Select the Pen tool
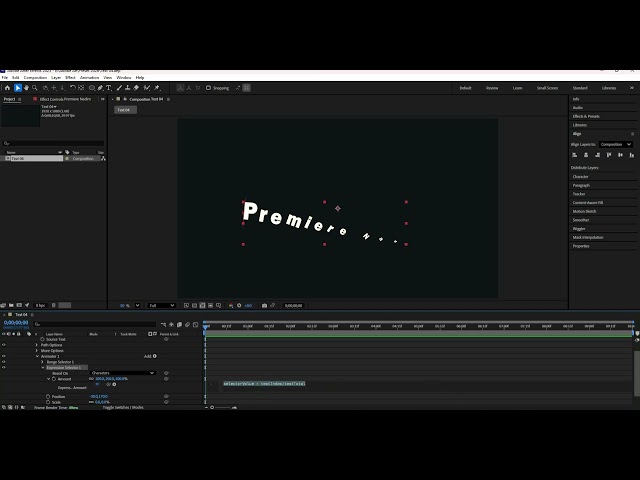 pyautogui.click(x=100, y=88)
